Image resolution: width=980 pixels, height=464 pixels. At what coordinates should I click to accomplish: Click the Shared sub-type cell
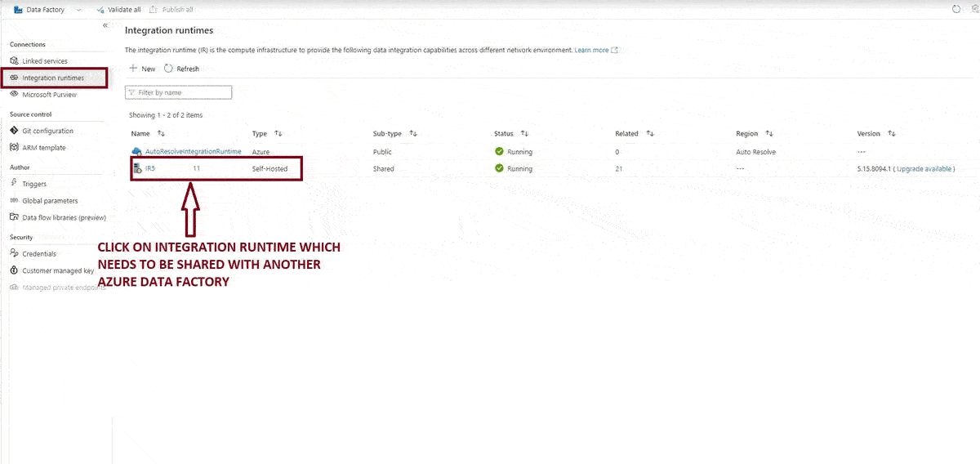(x=383, y=169)
